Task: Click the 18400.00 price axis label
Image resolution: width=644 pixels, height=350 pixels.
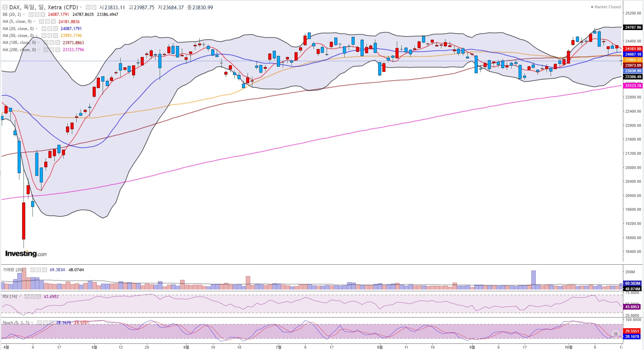Action: (633, 252)
